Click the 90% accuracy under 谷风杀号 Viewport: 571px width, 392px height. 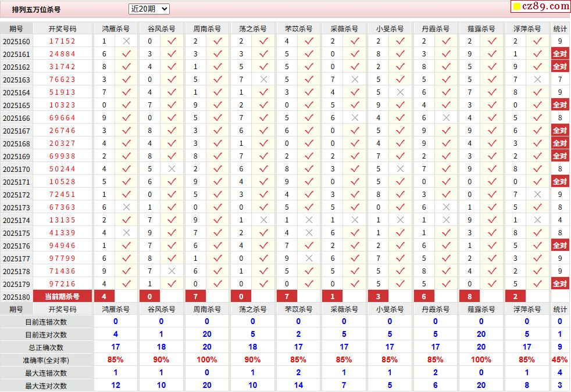161,359
